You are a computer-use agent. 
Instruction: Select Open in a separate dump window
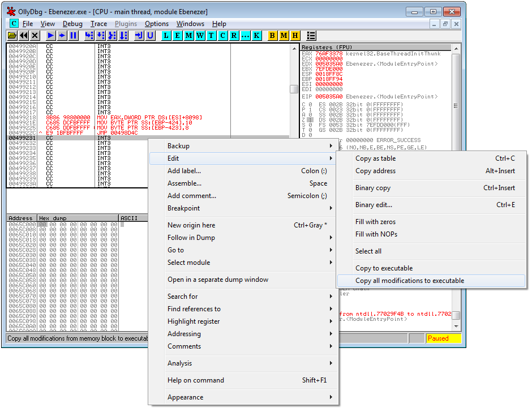(243, 280)
